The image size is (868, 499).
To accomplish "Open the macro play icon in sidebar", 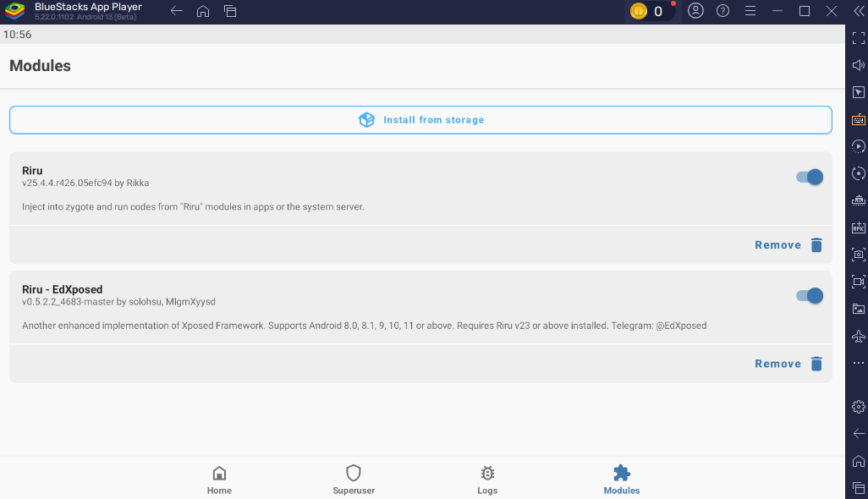I will [858, 146].
